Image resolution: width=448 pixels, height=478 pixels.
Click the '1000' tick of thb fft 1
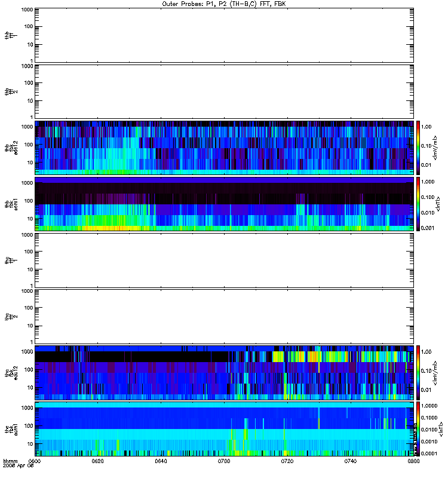click(27, 10)
